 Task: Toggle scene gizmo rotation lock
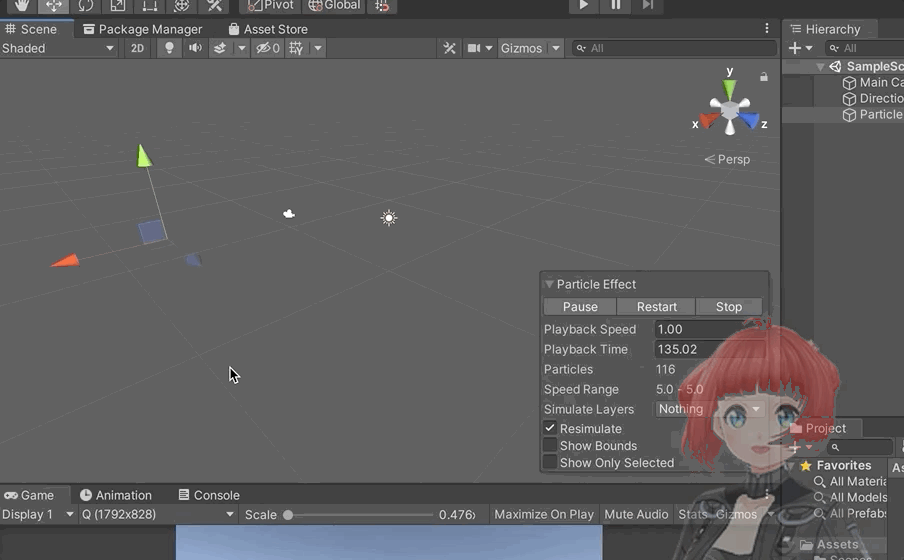tap(763, 77)
